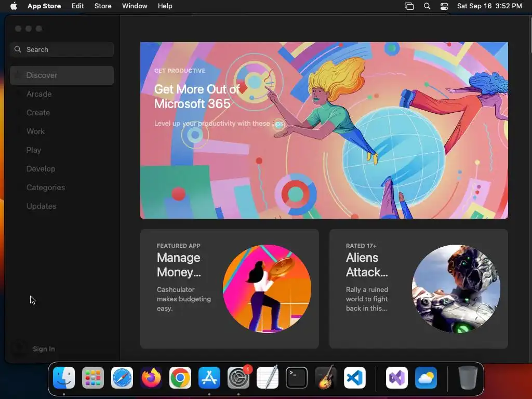Image resolution: width=532 pixels, height=399 pixels.
Task: Launch Terminal from the dock
Action: coord(297,378)
